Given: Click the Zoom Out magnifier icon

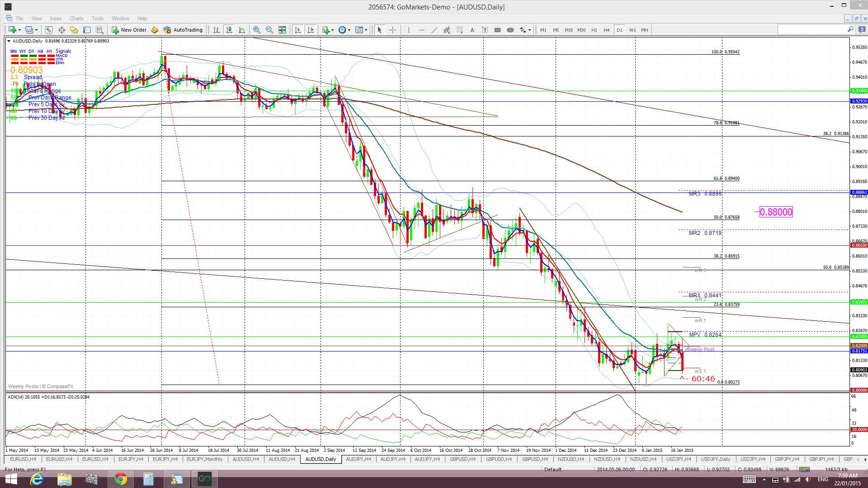Looking at the screenshot, I should [269, 30].
